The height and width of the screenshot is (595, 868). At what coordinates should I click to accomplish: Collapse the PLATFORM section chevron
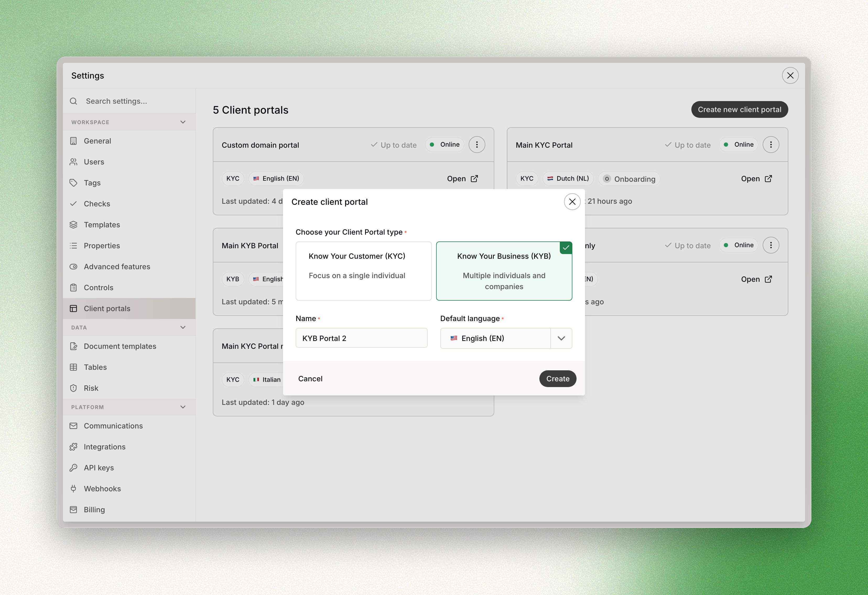pyautogui.click(x=183, y=407)
